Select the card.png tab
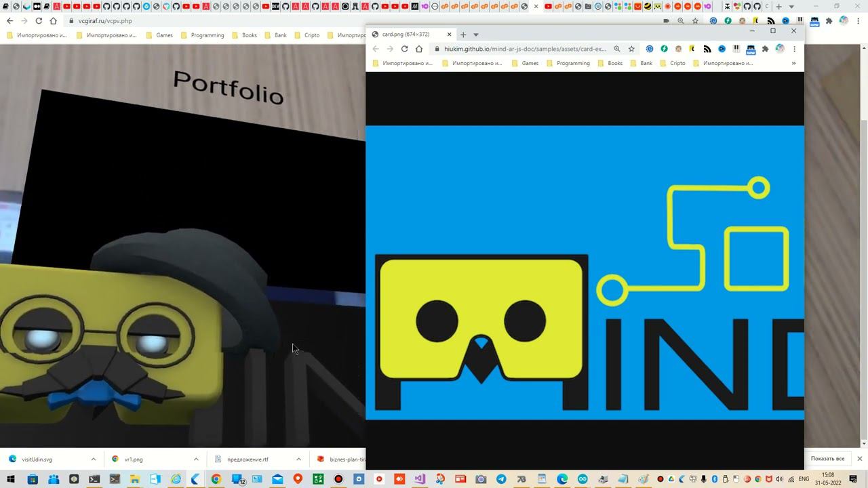 [411, 35]
